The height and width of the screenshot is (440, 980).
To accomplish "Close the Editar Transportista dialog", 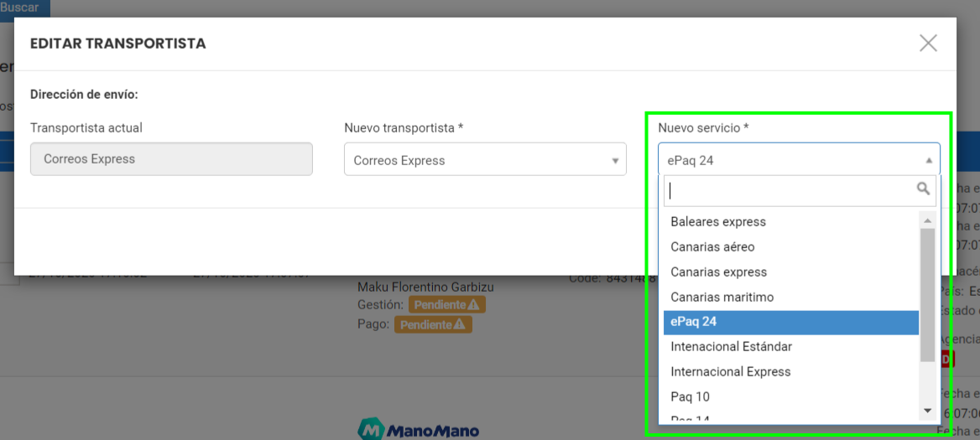I will pos(928,43).
